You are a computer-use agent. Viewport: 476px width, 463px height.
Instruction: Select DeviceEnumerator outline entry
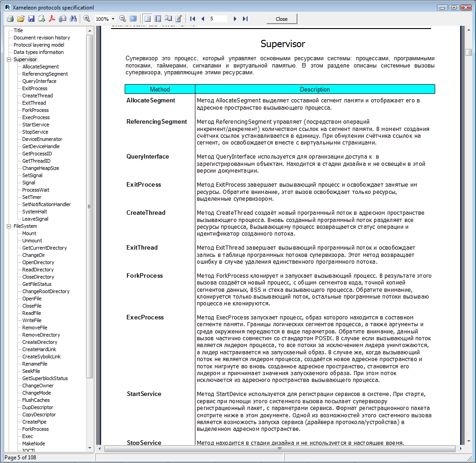pyautogui.click(x=42, y=139)
